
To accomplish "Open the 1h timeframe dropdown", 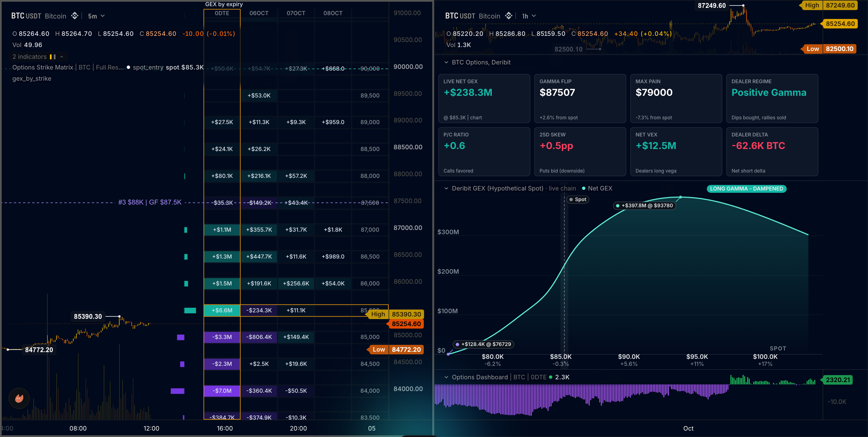I will (x=529, y=16).
